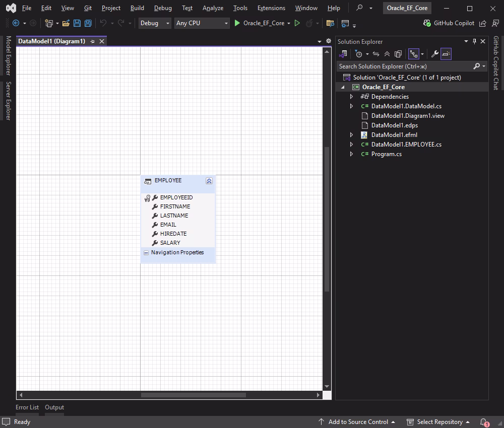Sync Solution Explorer with active document
This screenshot has width=504, height=428.
click(x=376, y=54)
